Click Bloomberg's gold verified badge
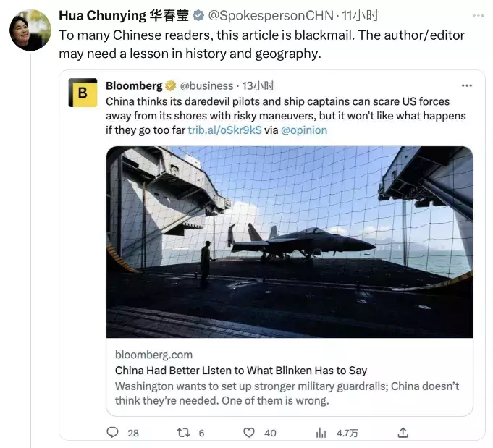The height and width of the screenshot is (448, 493). tap(170, 85)
